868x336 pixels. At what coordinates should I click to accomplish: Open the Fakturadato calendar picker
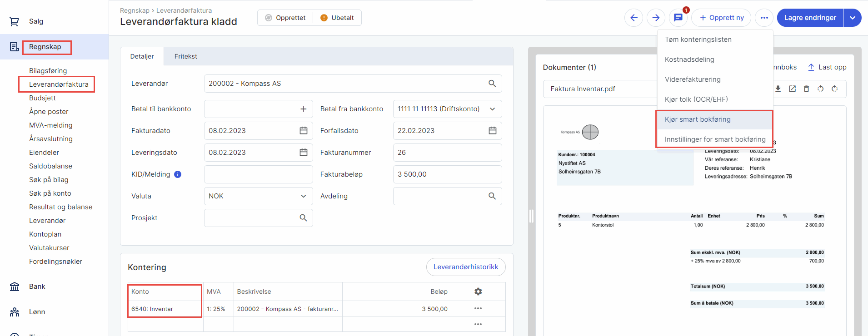[x=304, y=131]
